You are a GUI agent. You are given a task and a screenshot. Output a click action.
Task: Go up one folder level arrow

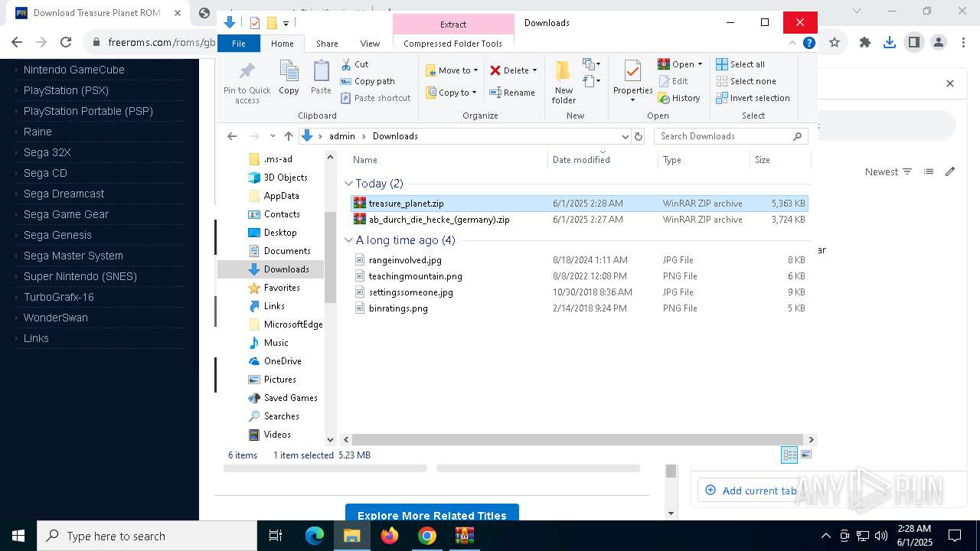click(x=288, y=136)
